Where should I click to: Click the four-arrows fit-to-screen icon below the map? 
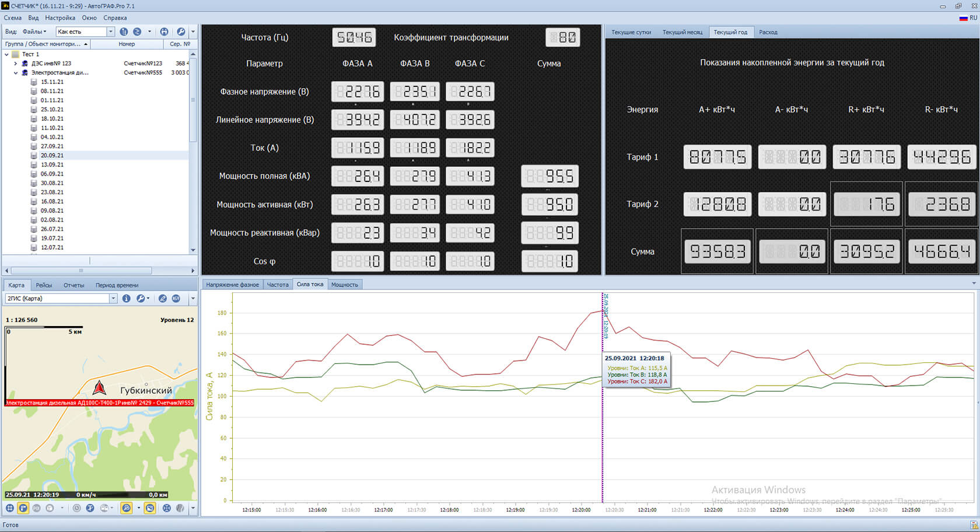click(167, 508)
